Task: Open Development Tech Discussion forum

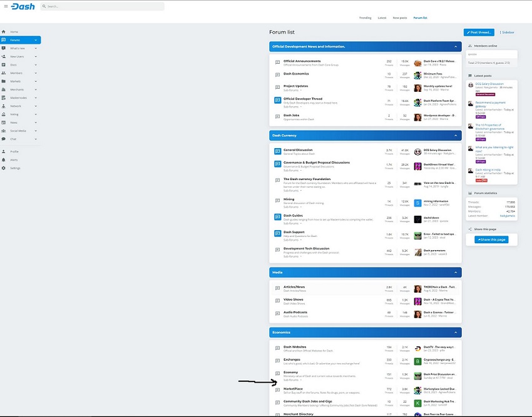Action: [307, 248]
